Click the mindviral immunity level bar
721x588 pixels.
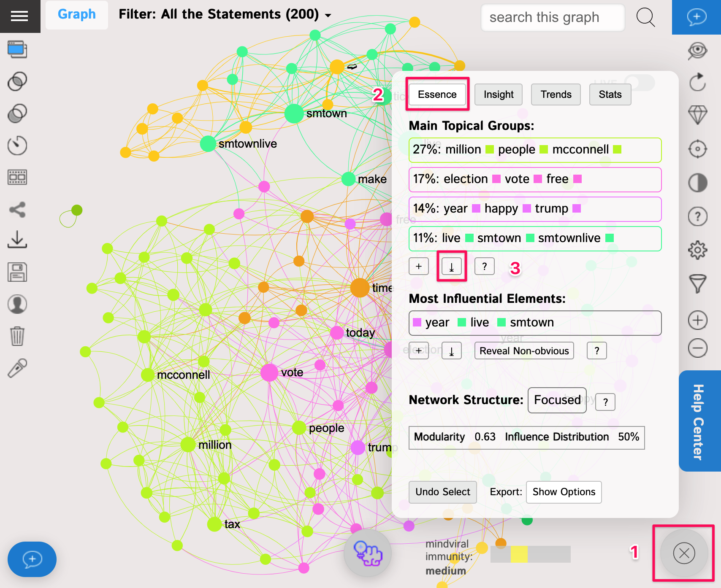coord(530,553)
